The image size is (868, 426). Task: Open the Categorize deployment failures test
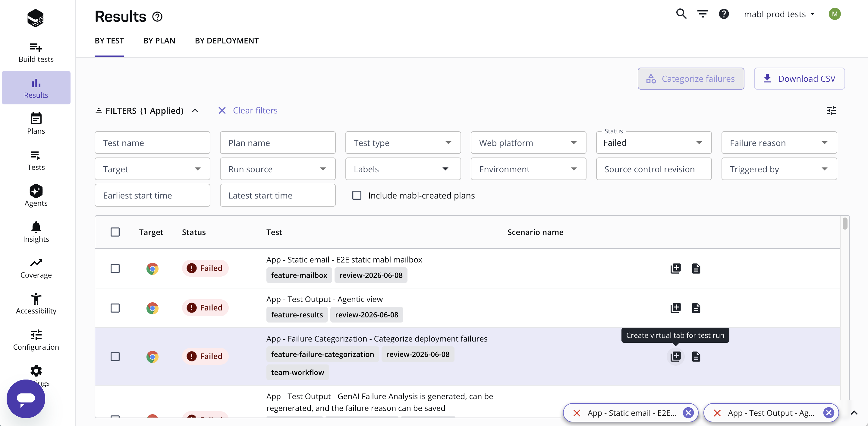coord(377,338)
